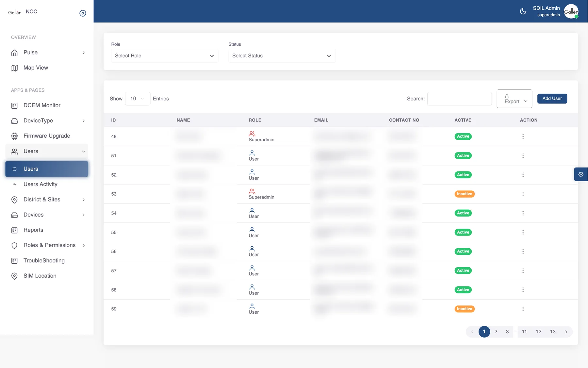Viewport: 588px width, 368px height.
Task: Sort by the NAME column header
Action: tap(183, 120)
